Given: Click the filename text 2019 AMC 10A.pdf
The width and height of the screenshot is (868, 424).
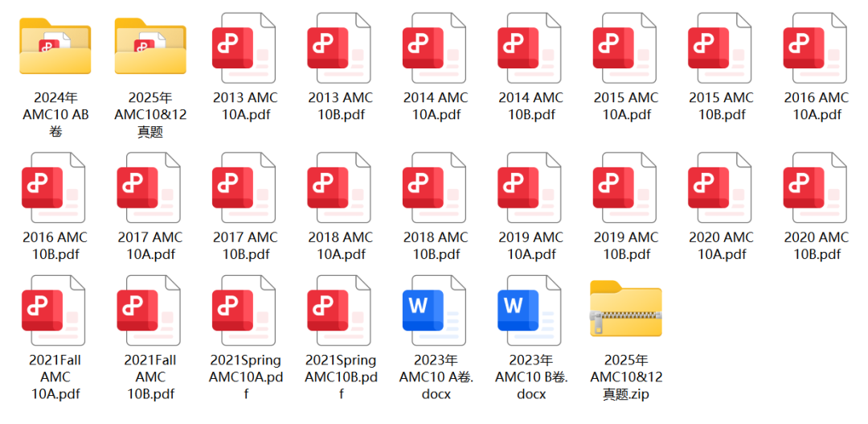Looking at the screenshot, I should tap(531, 245).
